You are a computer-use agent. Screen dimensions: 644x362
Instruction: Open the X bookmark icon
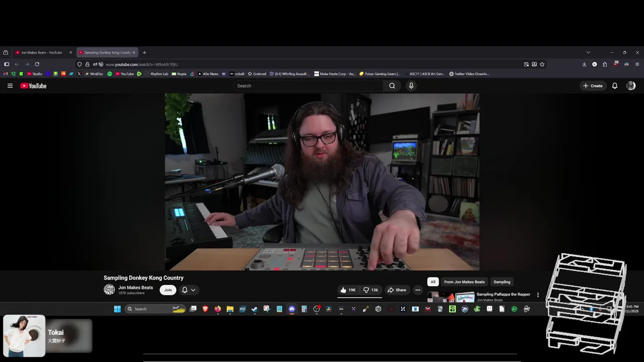tap(79, 74)
